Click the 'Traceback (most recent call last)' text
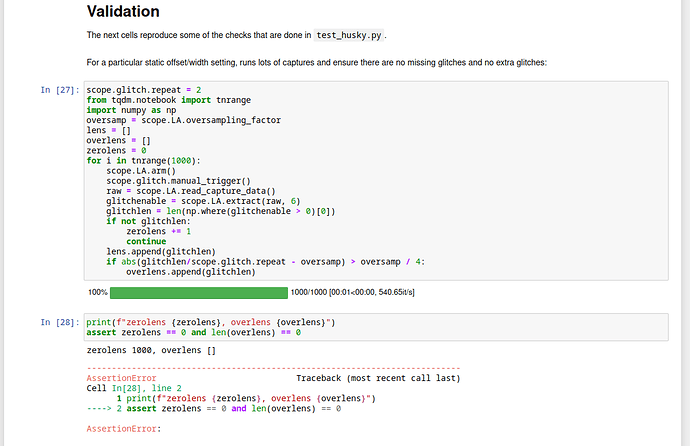The height and width of the screenshot is (446, 690). tap(378, 379)
